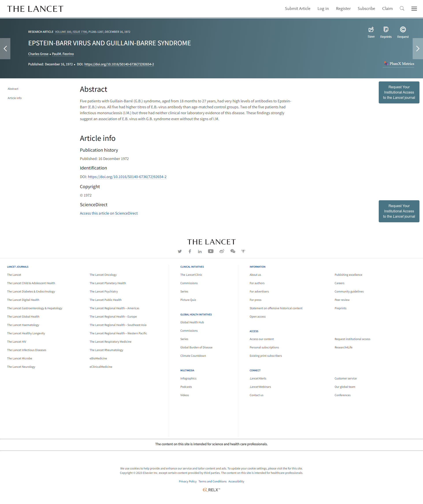
Task: Click The Lancet logo in header
Action: tap(35, 9)
